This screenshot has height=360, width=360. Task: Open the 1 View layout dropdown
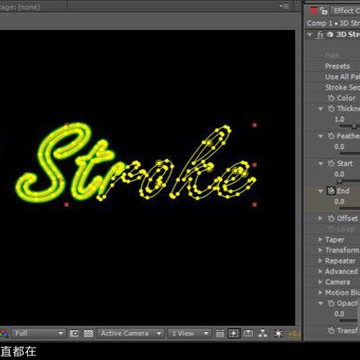189,333
